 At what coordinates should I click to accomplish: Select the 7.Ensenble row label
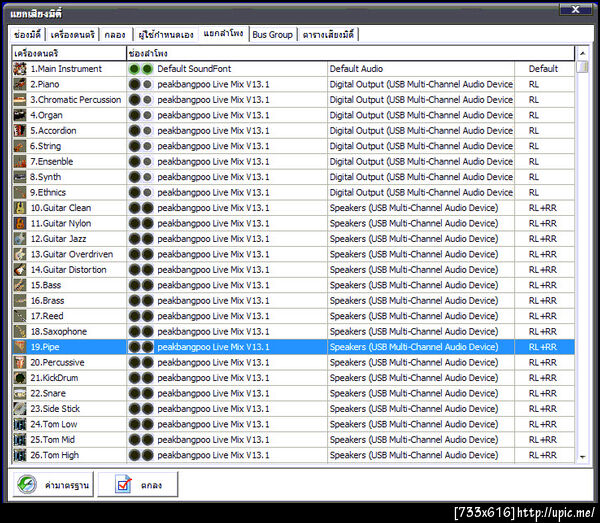click(x=52, y=161)
